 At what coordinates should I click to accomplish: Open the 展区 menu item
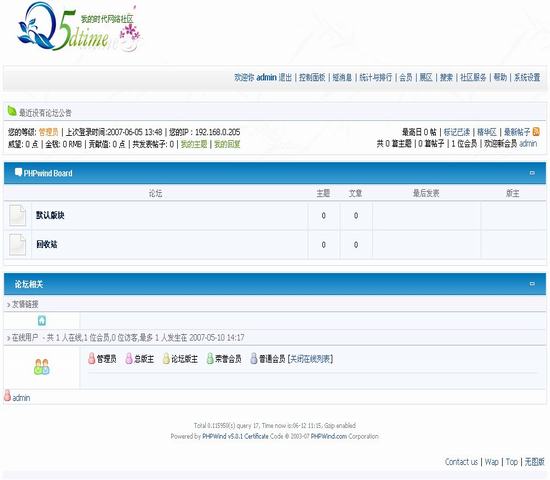click(x=426, y=77)
